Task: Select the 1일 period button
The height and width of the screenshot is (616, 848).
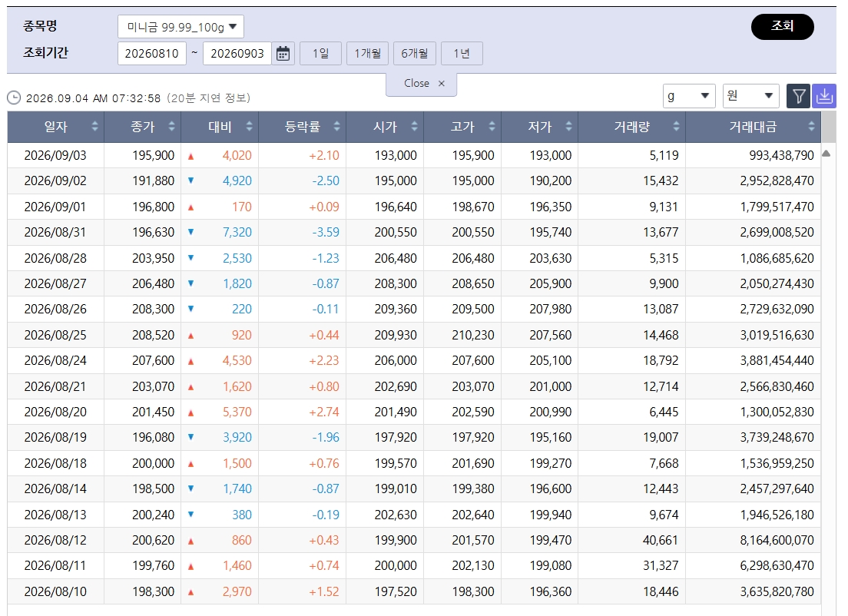Action: (x=321, y=54)
